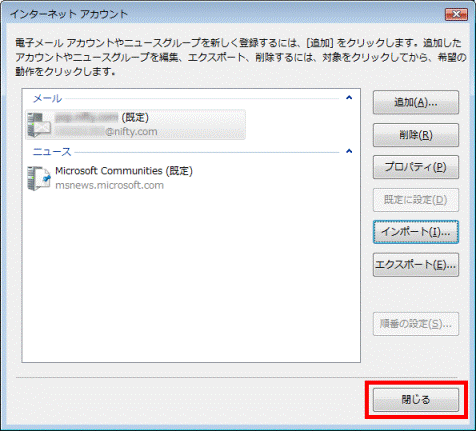Click the 既定に設定(D) button

click(x=416, y=200)
